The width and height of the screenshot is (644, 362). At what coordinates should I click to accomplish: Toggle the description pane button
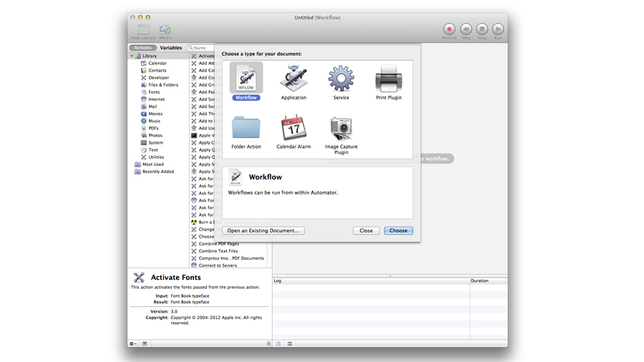(145, 343)
